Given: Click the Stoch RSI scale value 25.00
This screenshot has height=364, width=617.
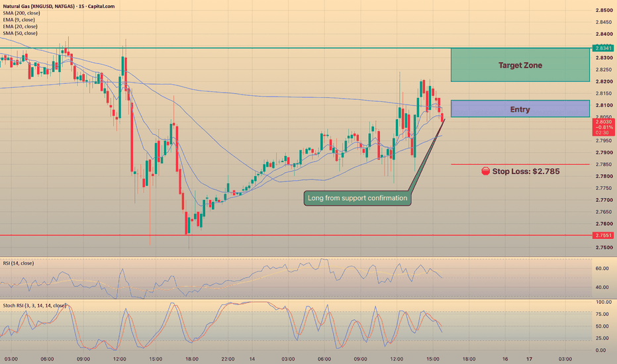Looking at the screenshot, I should [x=602, y=338].
